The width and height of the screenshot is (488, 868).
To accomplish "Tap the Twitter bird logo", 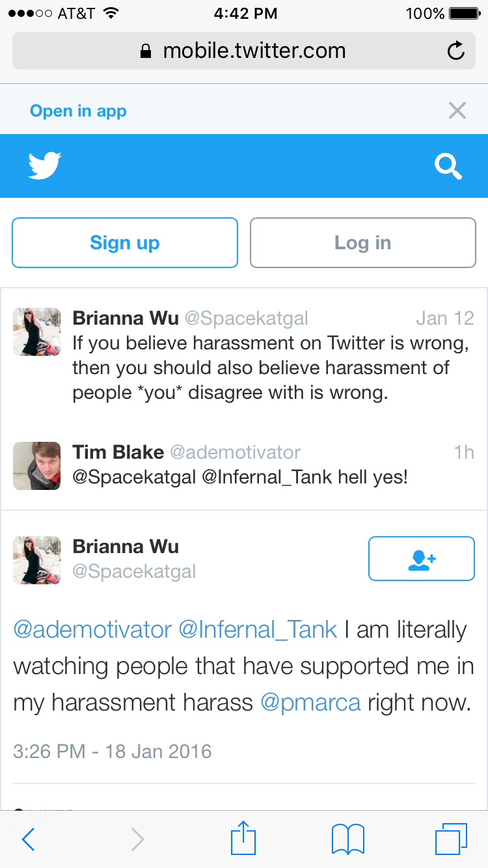I will (45, 165).
